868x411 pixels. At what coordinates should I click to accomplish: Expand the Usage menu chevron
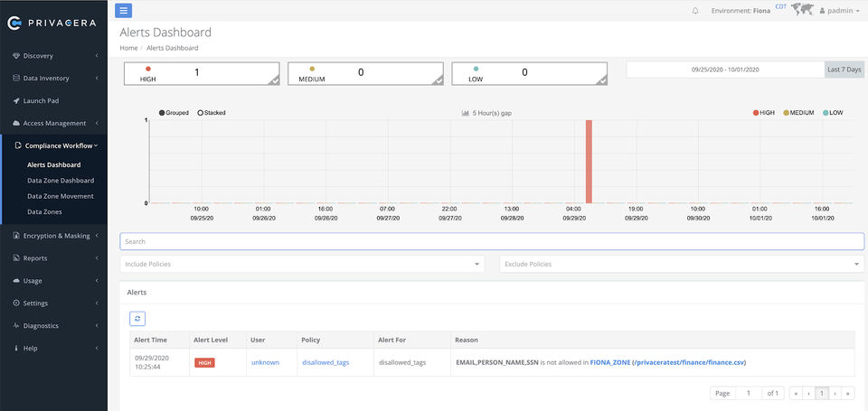pyautogui.click(x=97, y=281)
